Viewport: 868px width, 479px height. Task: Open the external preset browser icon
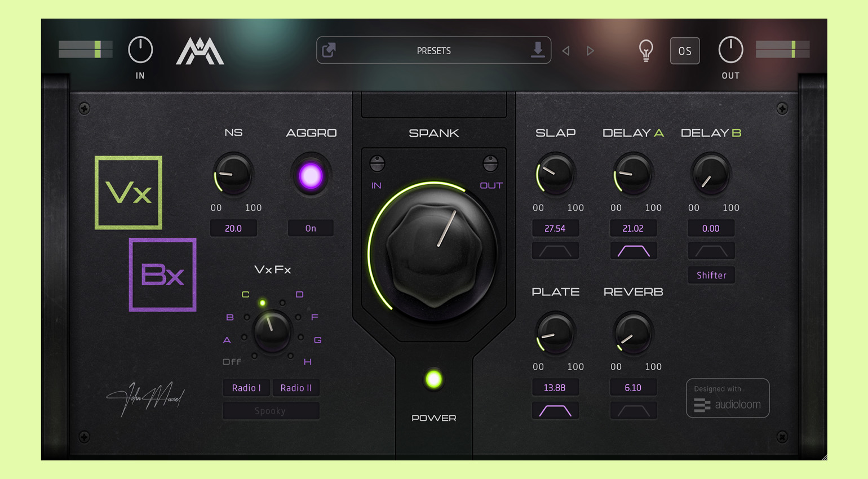329,50
